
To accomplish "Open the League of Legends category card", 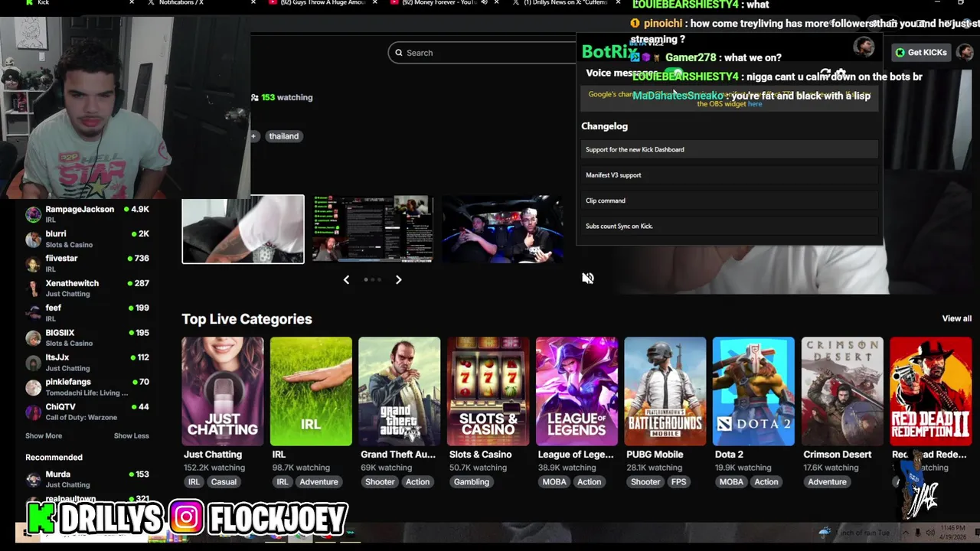I will coord(577,391).
